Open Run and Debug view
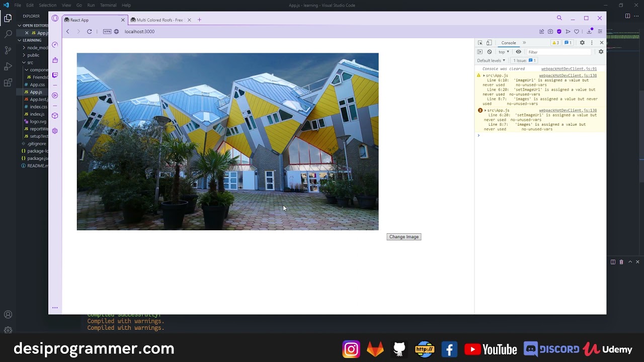Screen dimensions: 644x362 click(x=8, y=66)
